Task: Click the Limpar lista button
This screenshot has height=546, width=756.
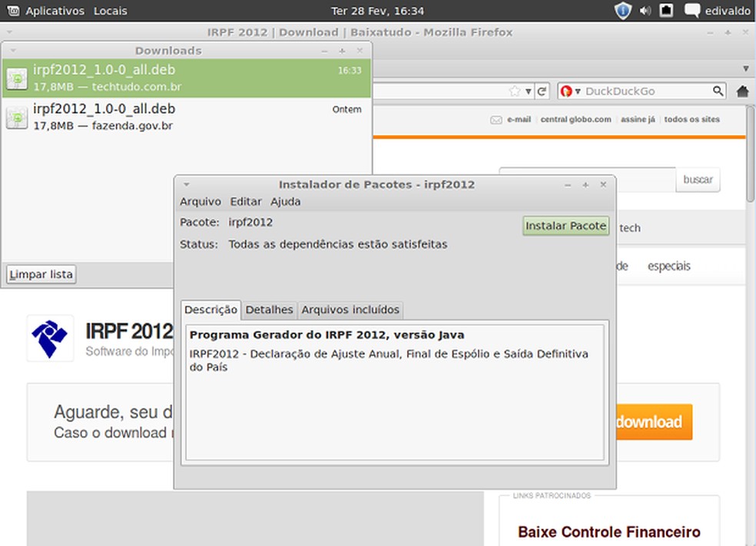Action: pos(41,274)
